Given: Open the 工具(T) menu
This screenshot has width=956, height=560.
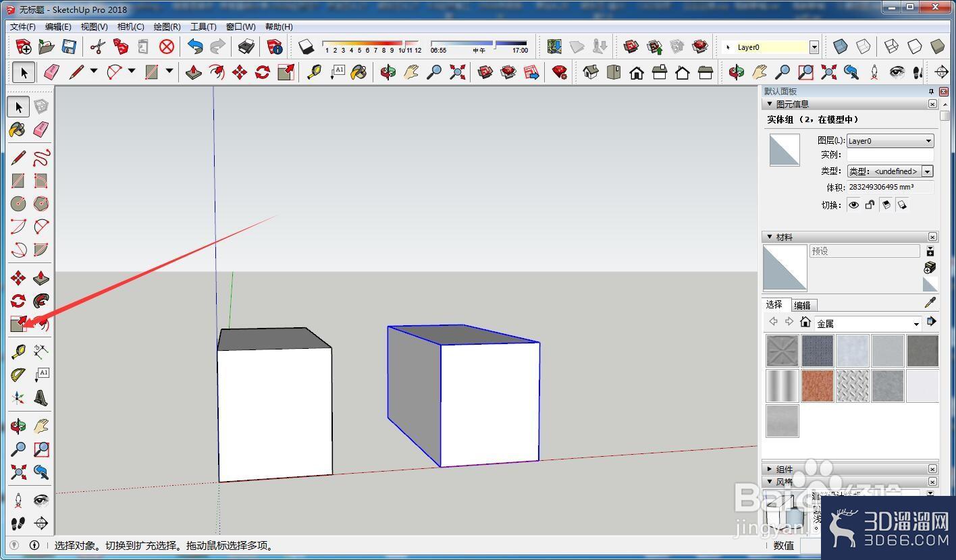Looking at the screenshot, I should (203, 27).
